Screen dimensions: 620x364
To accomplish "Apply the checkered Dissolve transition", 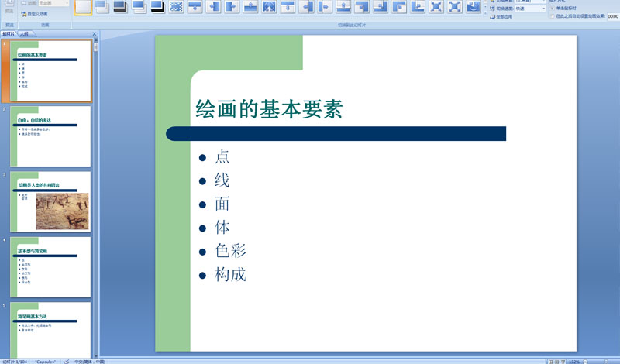I will 176,7.
